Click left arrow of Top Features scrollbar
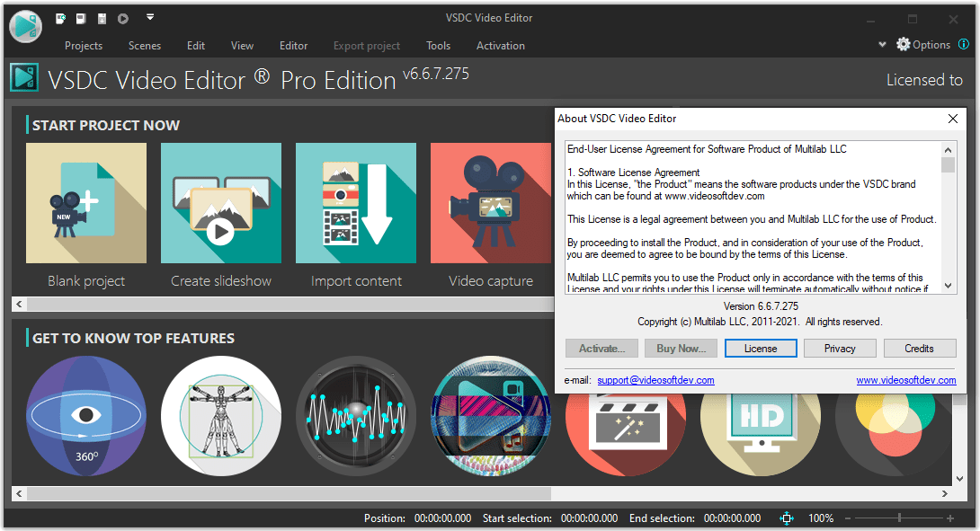This screenshot has width=980, height=531. 19,493
